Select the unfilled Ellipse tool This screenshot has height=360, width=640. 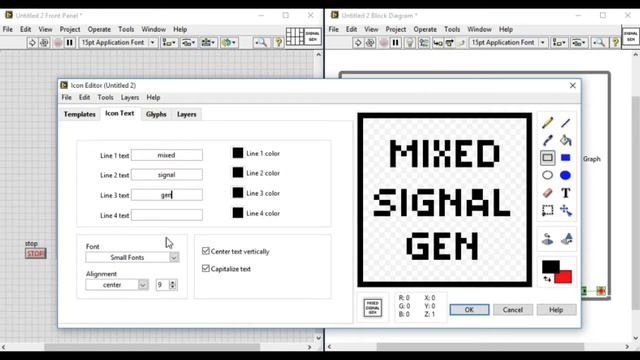[547, 175]
